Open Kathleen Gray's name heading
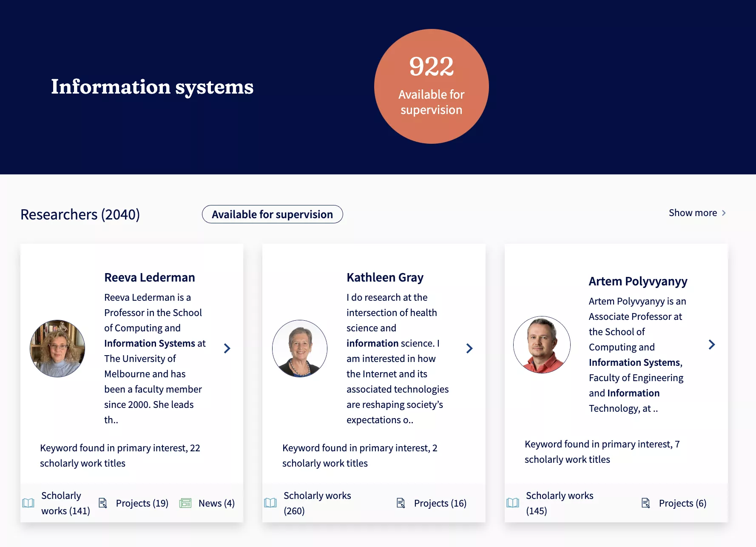Image resolution: width=756 pixels, height=547 pixels. pyautogui.click(x=385, y=277)
